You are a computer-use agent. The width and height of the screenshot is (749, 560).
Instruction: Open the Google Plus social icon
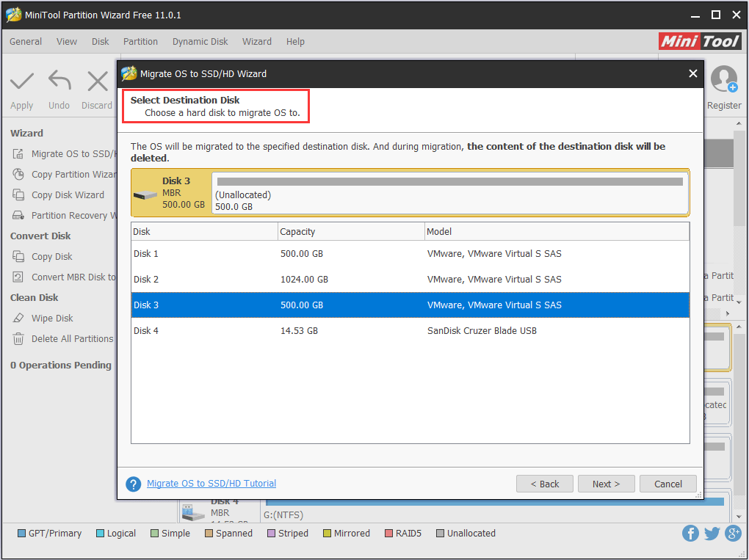(733, 533)
